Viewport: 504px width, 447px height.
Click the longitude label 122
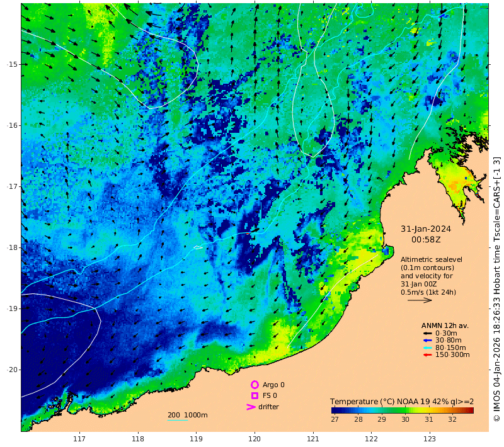371,439
